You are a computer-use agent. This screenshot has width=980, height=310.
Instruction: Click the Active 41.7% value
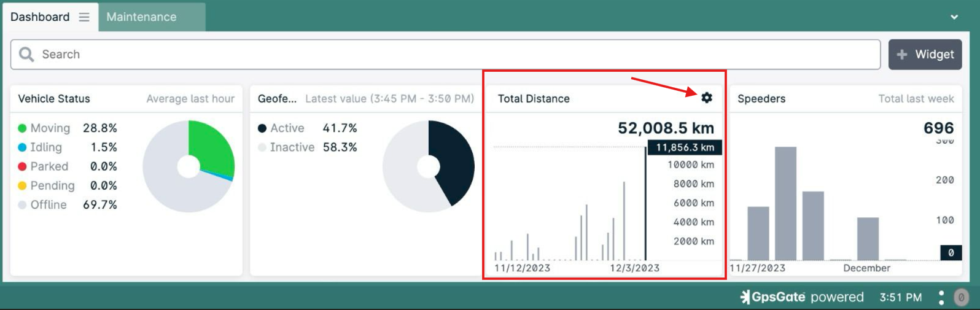coord(340,128)
